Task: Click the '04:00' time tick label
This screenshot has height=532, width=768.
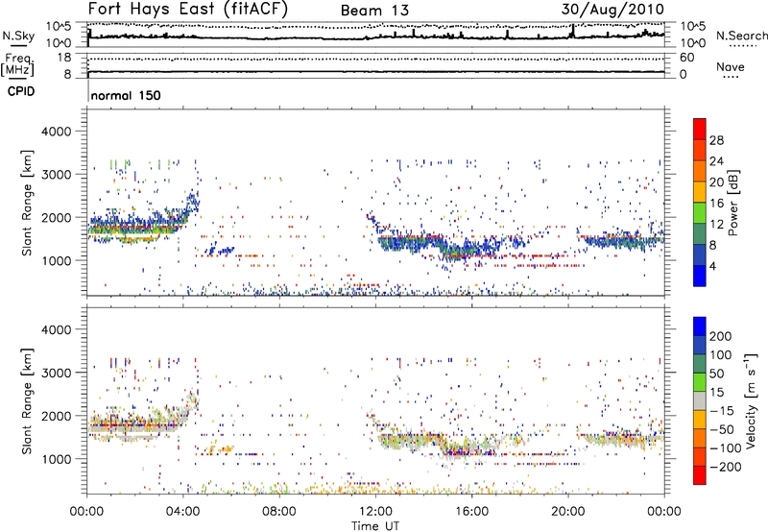Action: 183,512
